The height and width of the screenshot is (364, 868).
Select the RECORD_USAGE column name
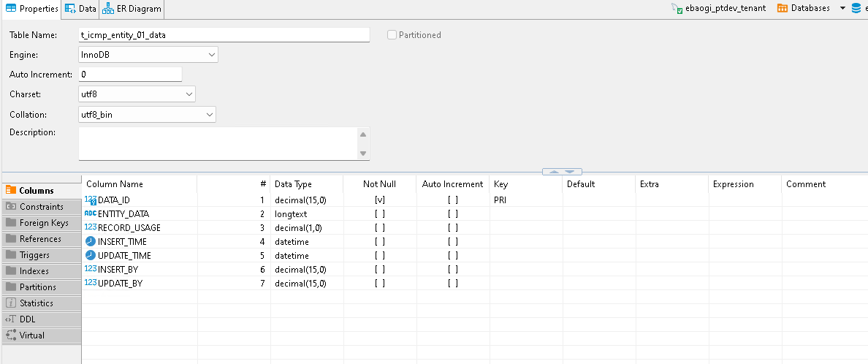coord(129,228)
